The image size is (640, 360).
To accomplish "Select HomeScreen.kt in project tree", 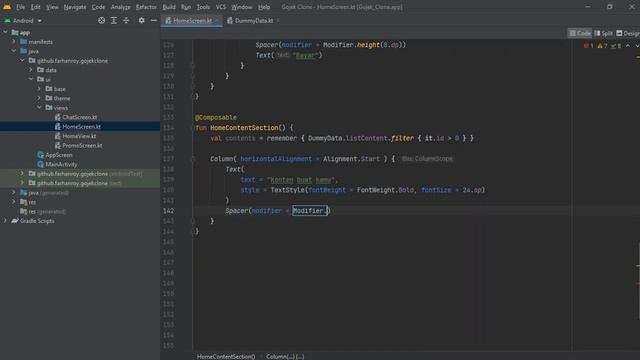I will pyautogui.click(x=81, y=127).
